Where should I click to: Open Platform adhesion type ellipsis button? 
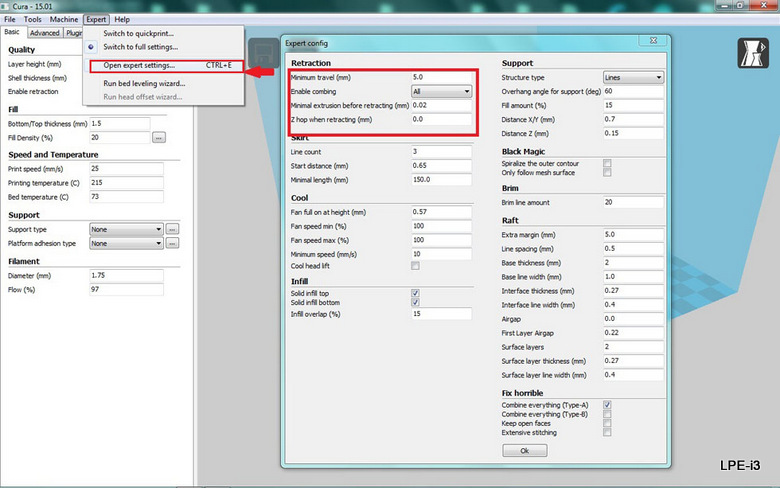tap(172, 243)
